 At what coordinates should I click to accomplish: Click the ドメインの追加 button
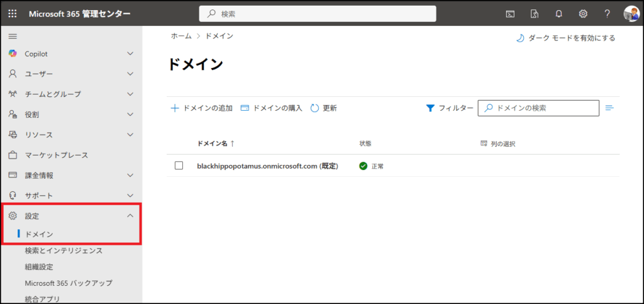coord(202,108)
